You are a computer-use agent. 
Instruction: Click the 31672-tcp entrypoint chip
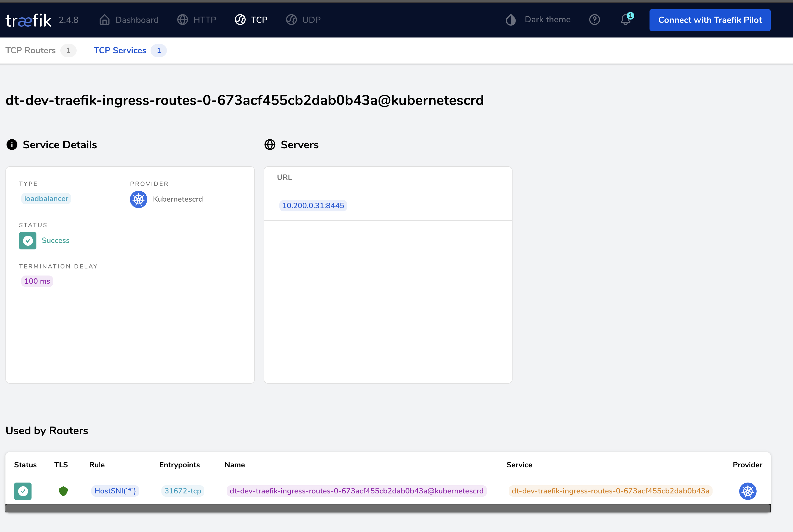pyautogui.click(x=183, y=491)
